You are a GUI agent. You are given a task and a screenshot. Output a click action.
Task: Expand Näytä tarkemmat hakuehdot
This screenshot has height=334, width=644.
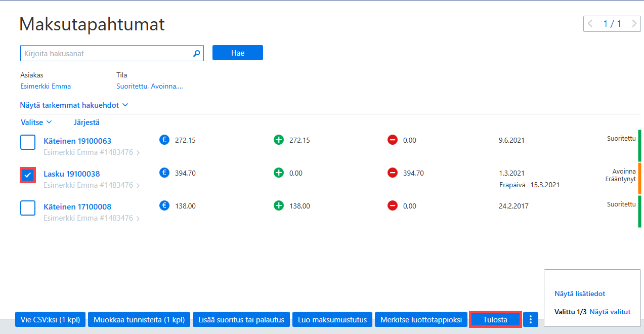coord(74,105)
